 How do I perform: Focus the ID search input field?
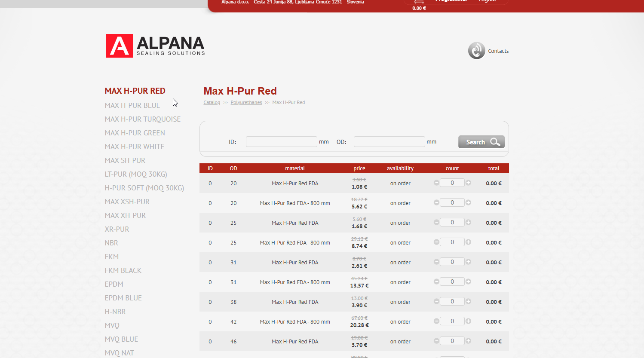coord(282,142)
